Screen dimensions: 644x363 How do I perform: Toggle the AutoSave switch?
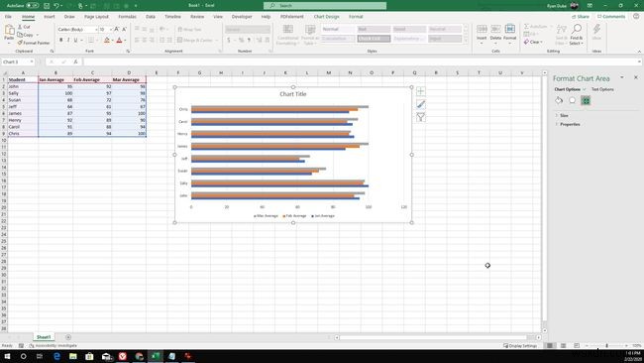tap(33, 6)
